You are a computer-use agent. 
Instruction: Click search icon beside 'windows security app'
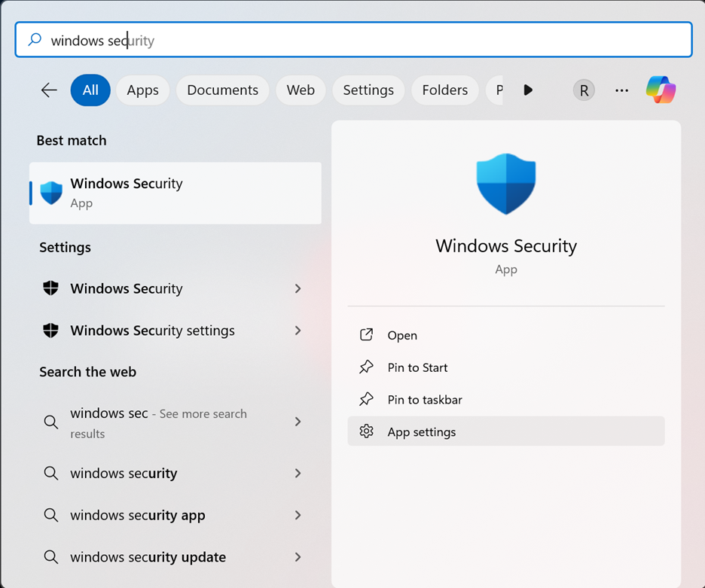[50, 515]
